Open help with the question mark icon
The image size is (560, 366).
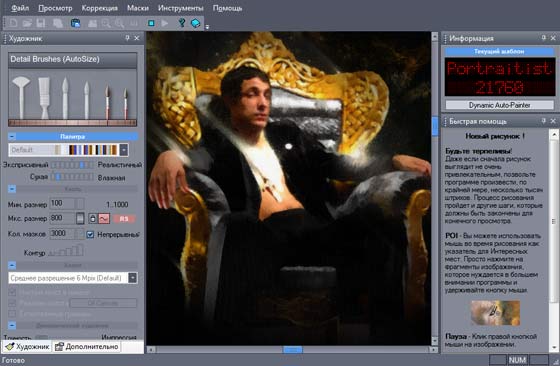click(x=182, y=23)
